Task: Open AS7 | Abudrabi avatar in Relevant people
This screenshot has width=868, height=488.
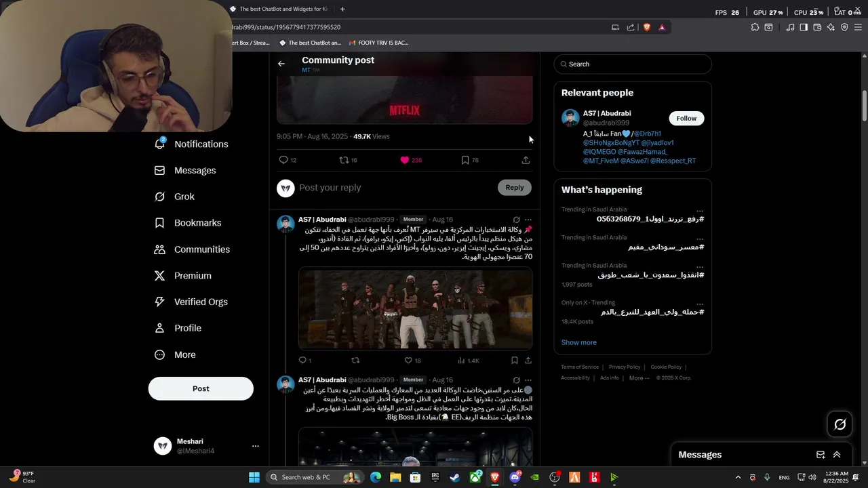Action: click(570, 117)
